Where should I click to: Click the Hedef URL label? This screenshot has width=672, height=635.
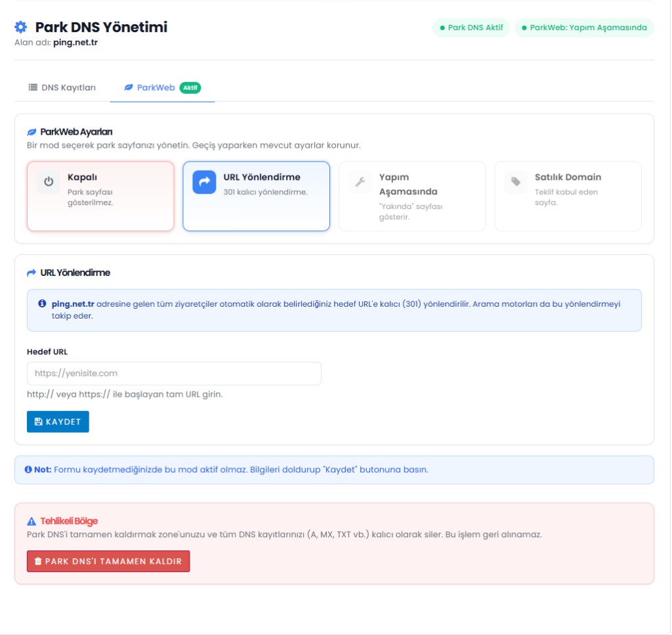[x=47, y=351]
